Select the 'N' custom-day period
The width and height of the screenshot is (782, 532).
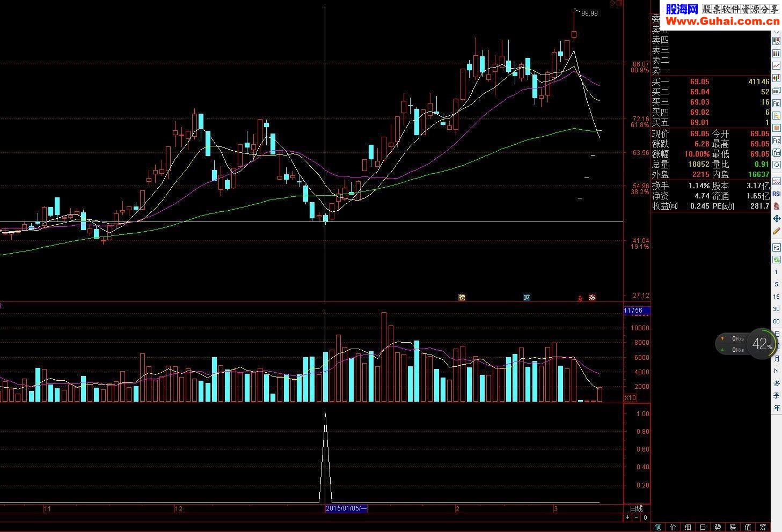coord(776,371)
